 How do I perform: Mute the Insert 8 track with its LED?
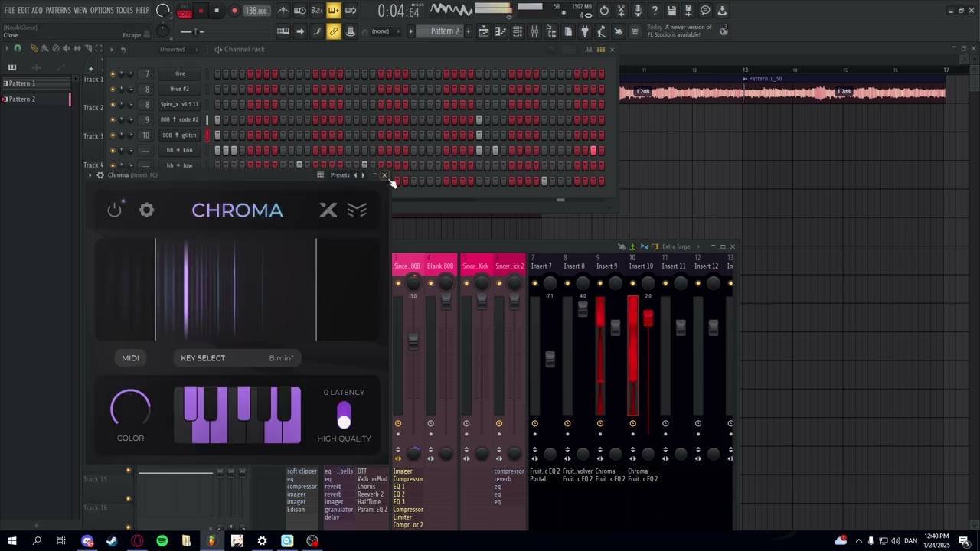pyautogui.click(x=567, y=283)
